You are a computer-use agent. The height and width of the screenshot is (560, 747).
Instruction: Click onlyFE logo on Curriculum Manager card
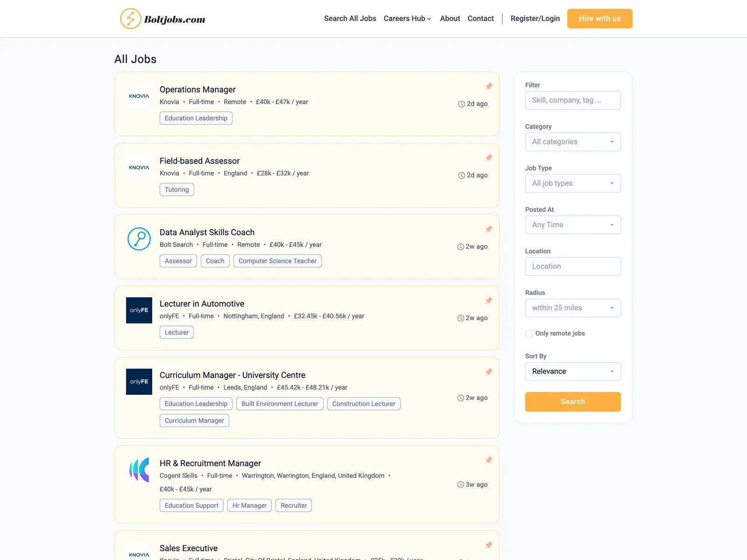(x=139, y=382)
